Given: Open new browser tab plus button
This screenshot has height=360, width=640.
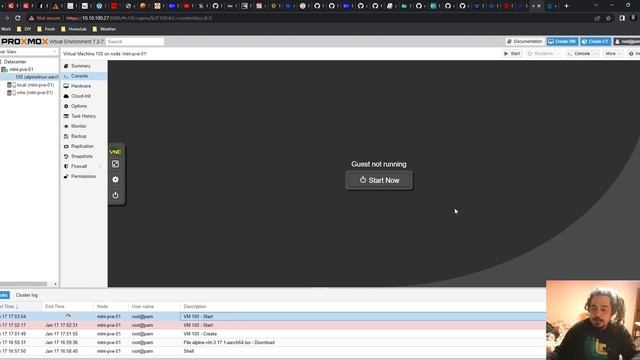Looking at the screenshot, I should tap(566, 6).
